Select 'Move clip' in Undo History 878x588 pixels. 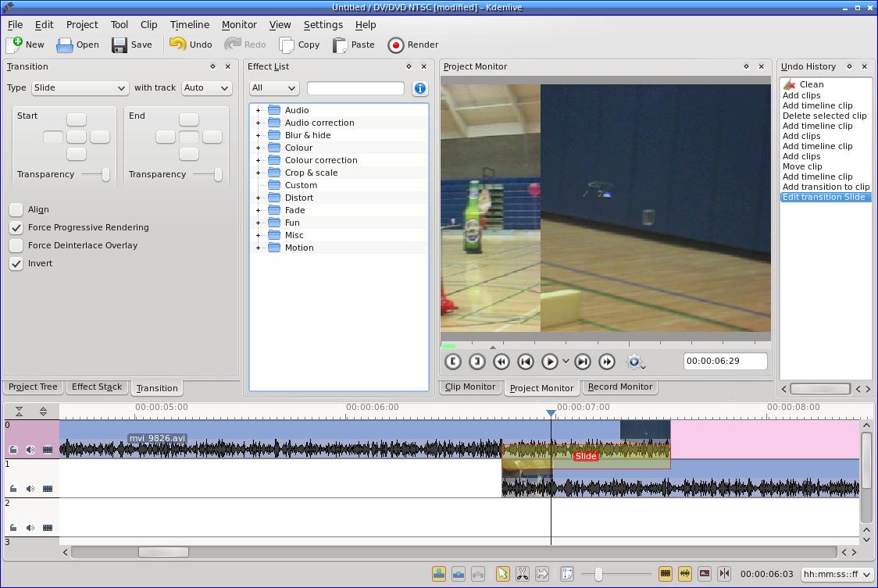[x=802, y=167]
